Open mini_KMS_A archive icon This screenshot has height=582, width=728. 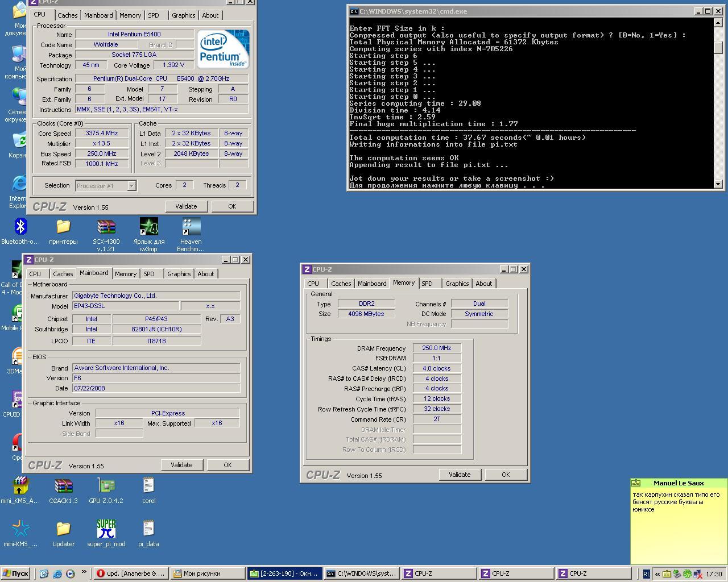coord(20,486)
